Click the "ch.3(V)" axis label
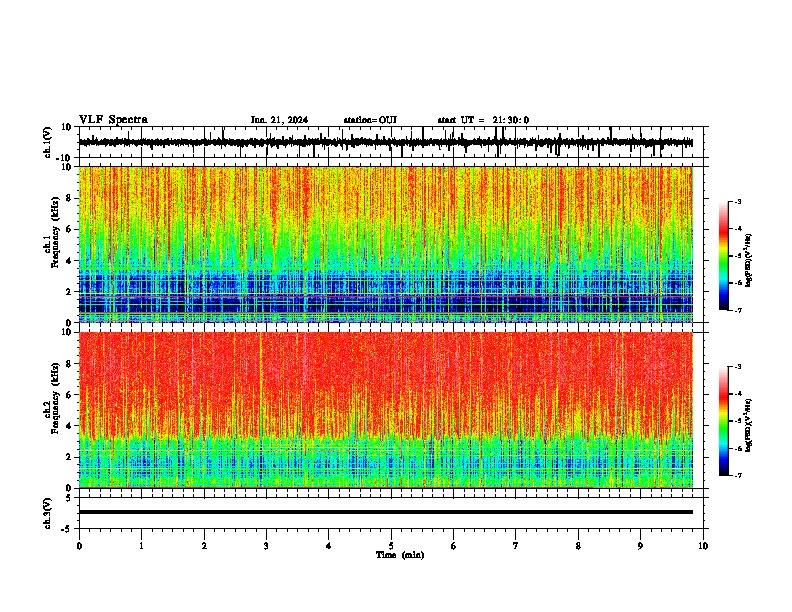 (47, 513)
